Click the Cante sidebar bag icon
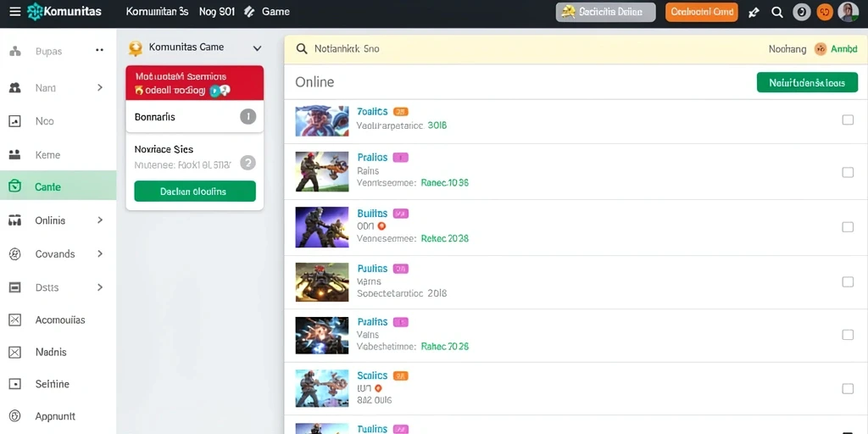Image resolution: width=868 pixels, height=434 pixels. pyautogui.click(x=15, y=186)
